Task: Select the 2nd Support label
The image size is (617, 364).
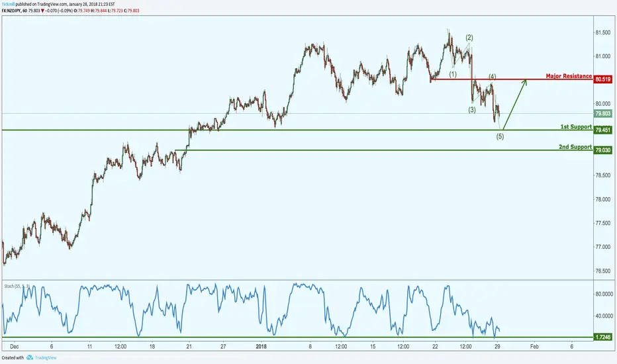Action: coord(575,147)
